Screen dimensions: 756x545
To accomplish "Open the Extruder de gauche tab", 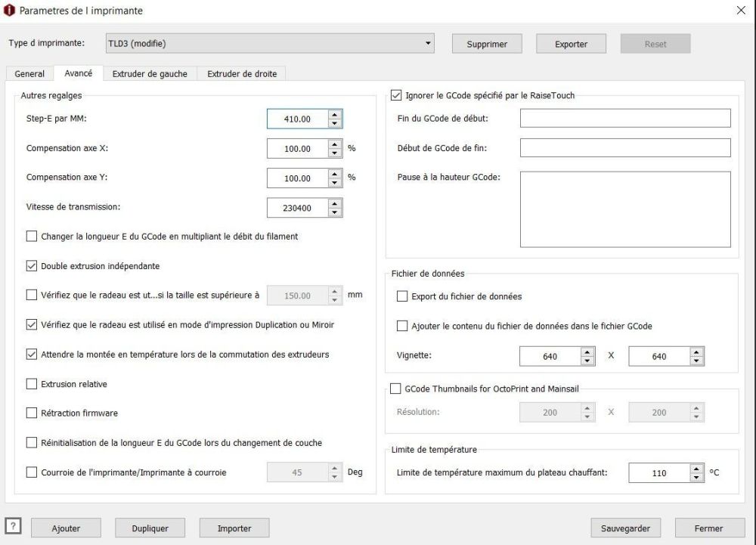I will click(x=150, y=74).
